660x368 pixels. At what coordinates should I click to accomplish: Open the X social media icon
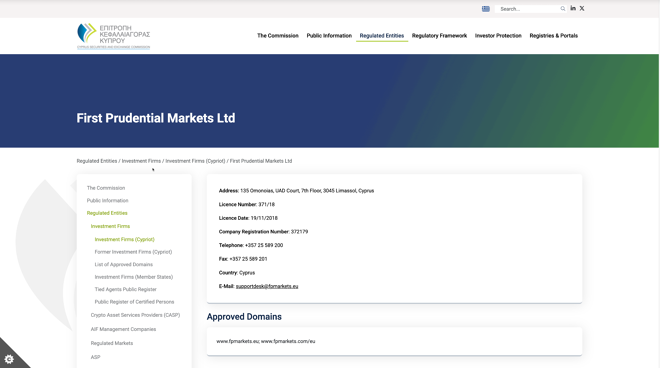(582, 8)
